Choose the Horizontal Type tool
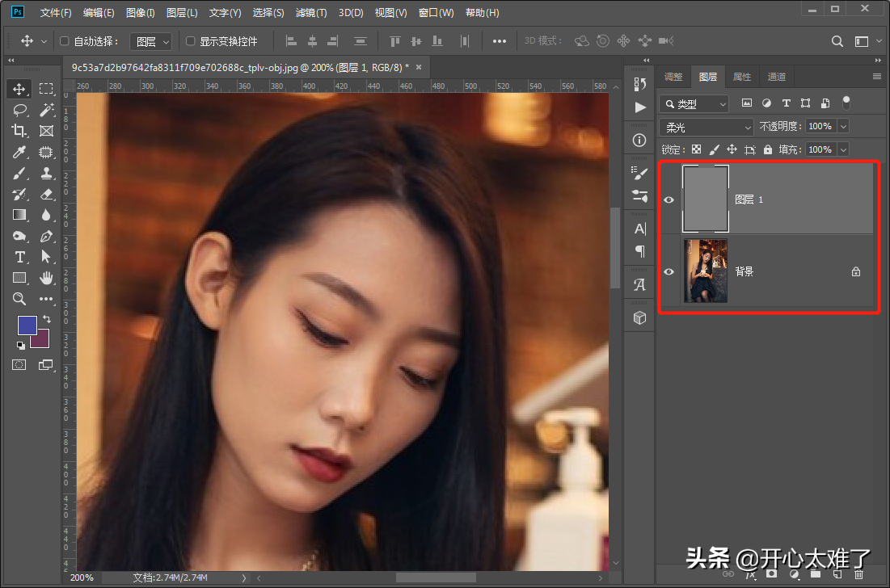The width and height of the screenshot is (890, 588). 19,257
